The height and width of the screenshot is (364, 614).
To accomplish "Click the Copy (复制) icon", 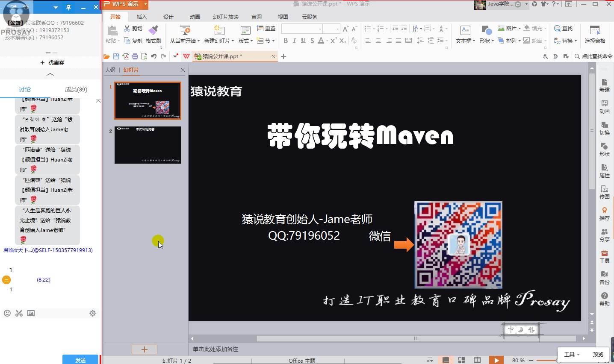I will 127,41.
